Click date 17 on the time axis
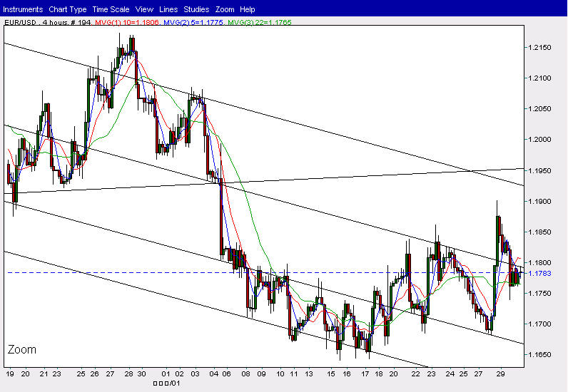The height and width of the screenshot is (392, 568). pos(365,374)
